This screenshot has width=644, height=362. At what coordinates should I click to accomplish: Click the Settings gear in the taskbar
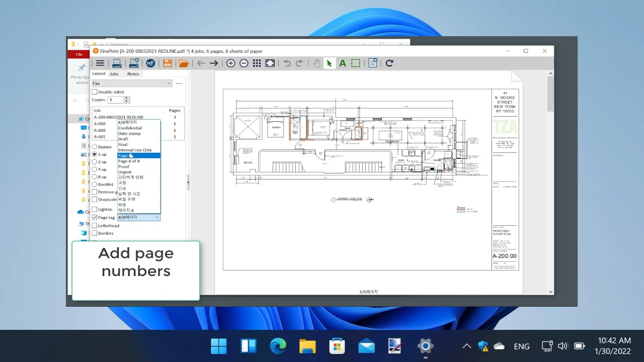point(426,346)
